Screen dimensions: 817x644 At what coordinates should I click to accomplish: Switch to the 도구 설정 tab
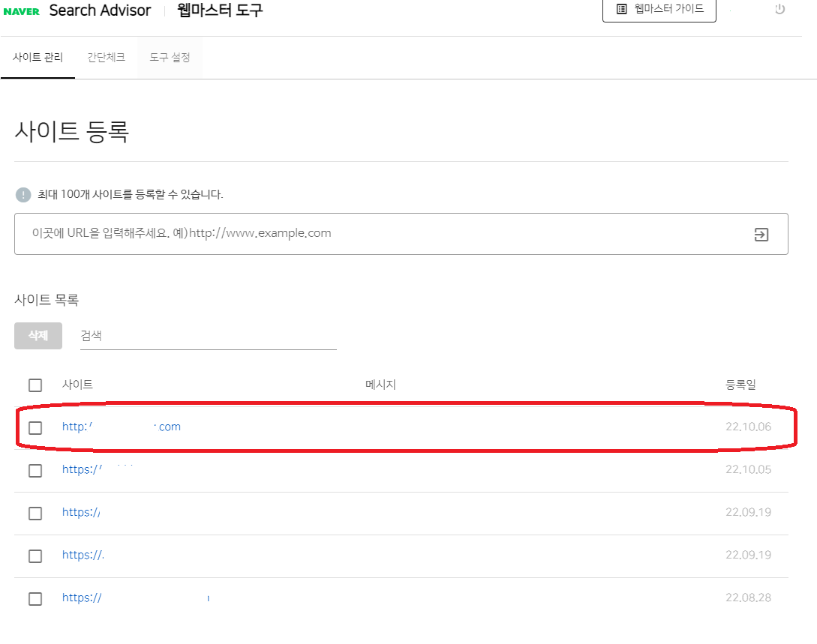[170, 55]
